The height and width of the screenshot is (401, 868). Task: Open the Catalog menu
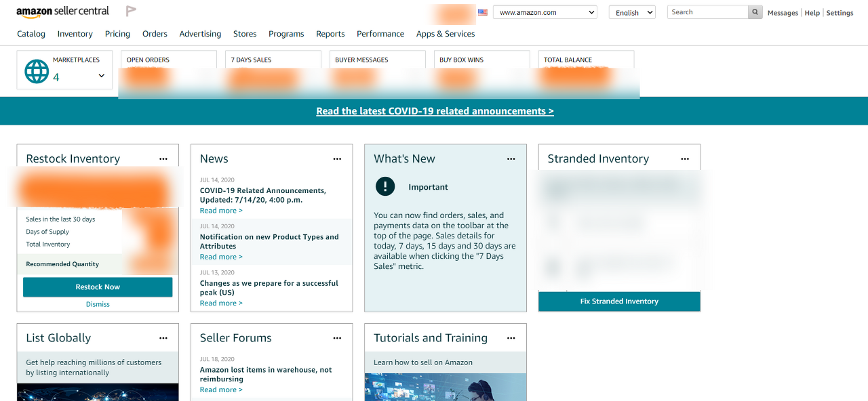[31, 34]
